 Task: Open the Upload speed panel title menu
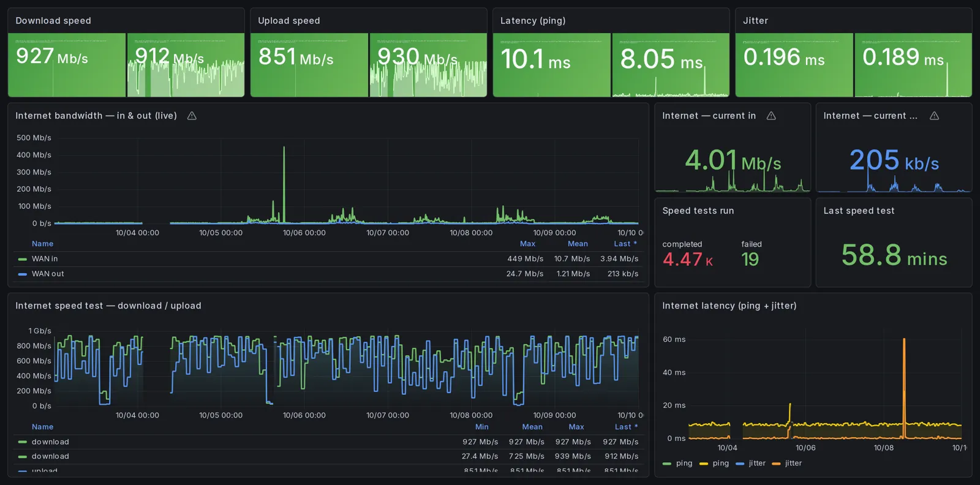(x=289, y=21)
